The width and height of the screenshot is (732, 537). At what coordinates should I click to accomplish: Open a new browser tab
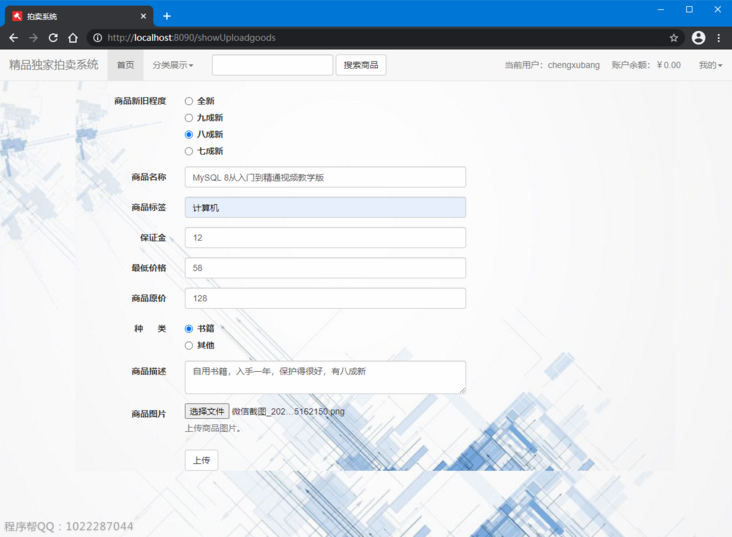[x=167, y=16]
